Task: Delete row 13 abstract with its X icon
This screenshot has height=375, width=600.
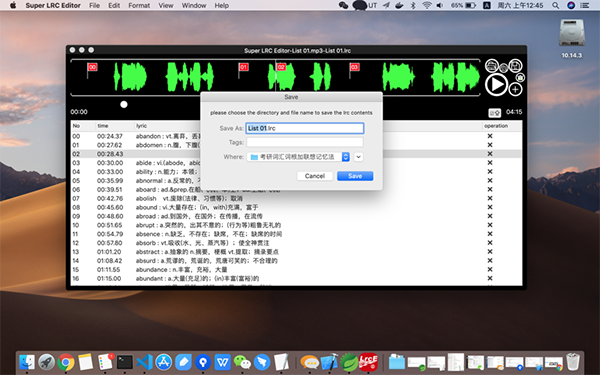Action: [x=490, y=252]
